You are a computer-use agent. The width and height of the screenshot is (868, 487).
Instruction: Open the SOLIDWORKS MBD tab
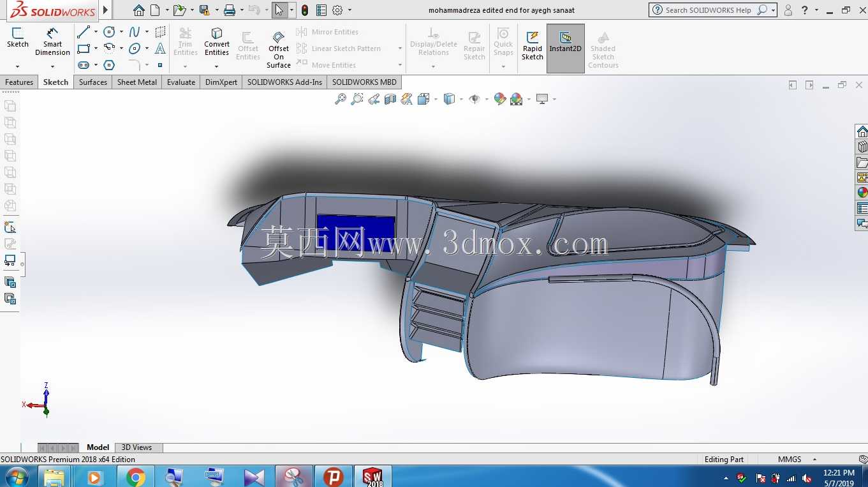pyautogui.click(x=364, y=82)
